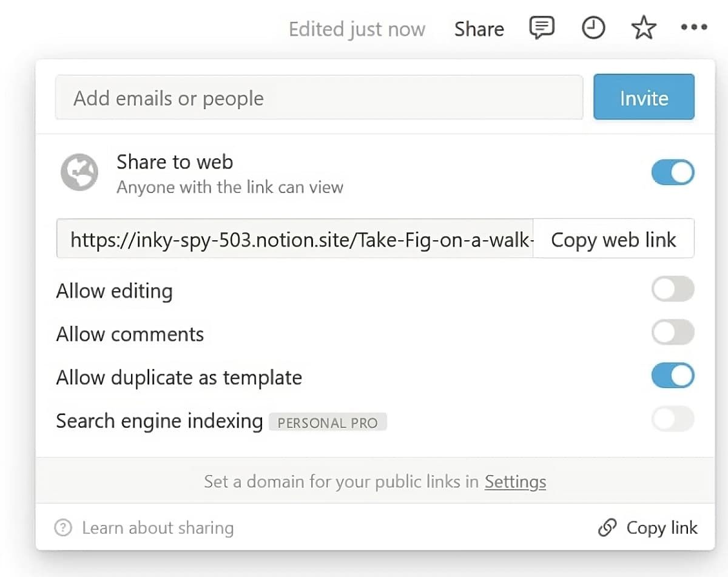Click Copy web link
The width and height of the screenshot is (728, 577).
[613, 239]
